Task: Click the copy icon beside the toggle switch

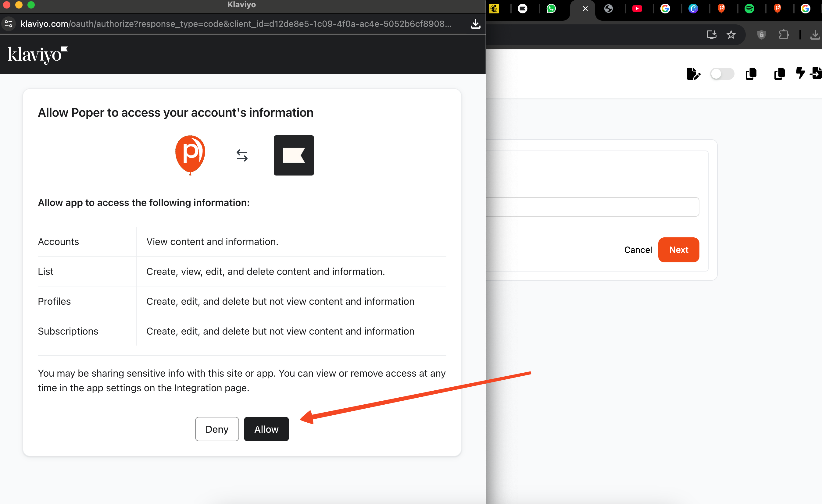Action: pyautogui.click(x=751, y=74)
